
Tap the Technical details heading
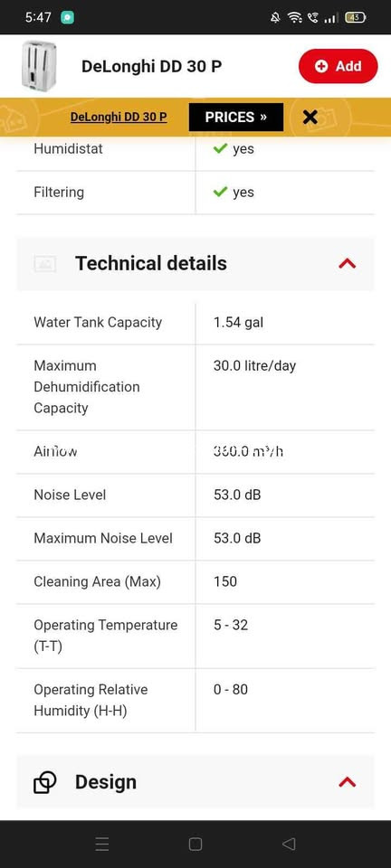click(x=150, y=263)
